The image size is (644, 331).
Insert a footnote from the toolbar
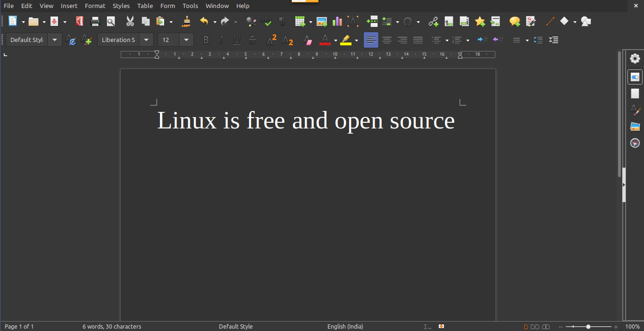click(449, 21)
